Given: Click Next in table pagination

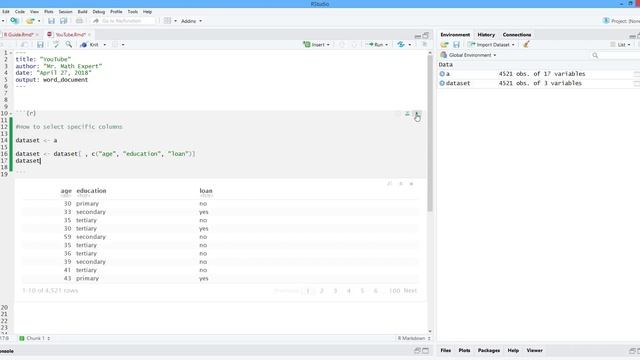Looking at the screenshot, I should [x=410, y=291].
